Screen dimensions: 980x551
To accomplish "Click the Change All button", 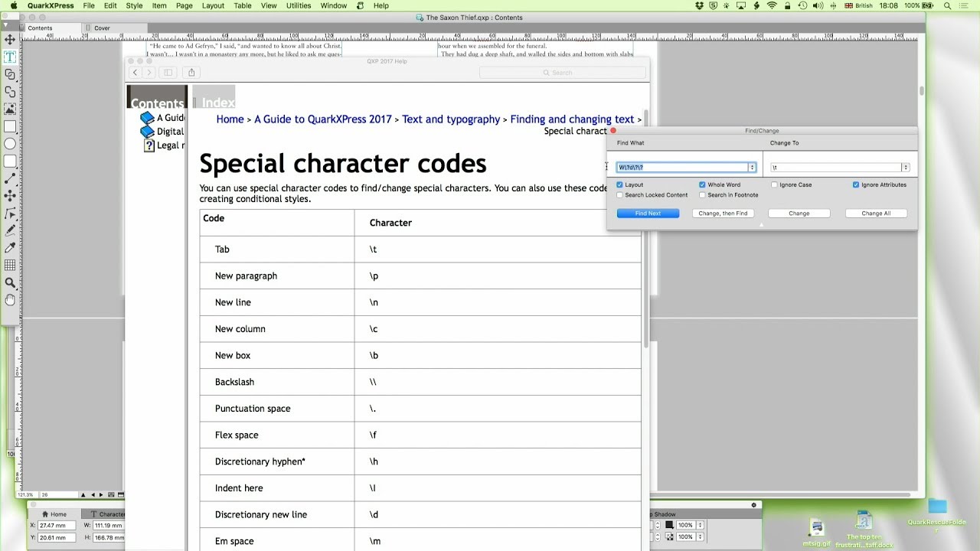I will point(876,214).
